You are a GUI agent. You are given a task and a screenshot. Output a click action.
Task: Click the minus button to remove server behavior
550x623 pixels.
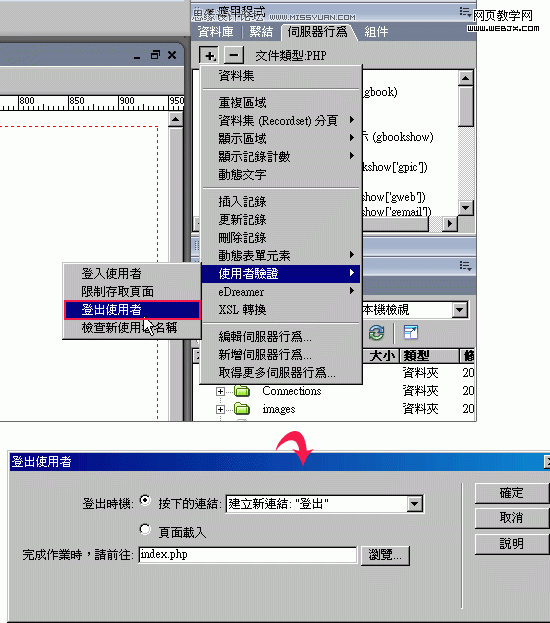pyautogui.click(x=234, y=55)
